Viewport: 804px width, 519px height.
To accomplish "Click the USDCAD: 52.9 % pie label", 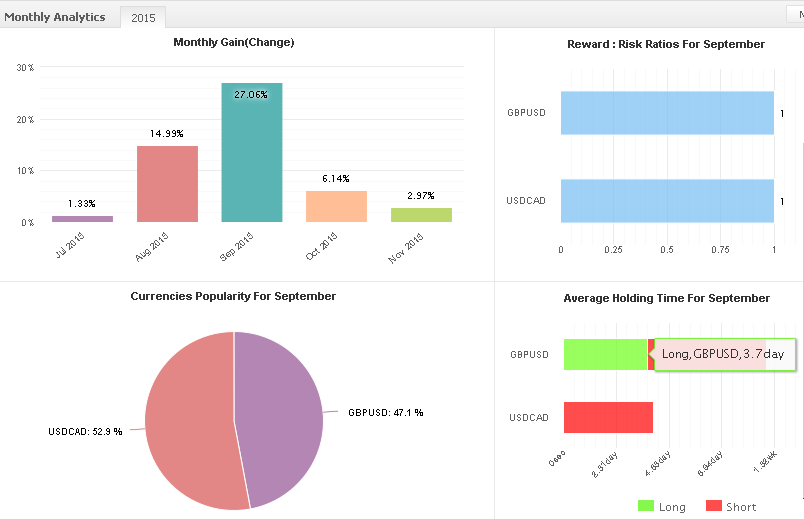I will click(85, 431).
